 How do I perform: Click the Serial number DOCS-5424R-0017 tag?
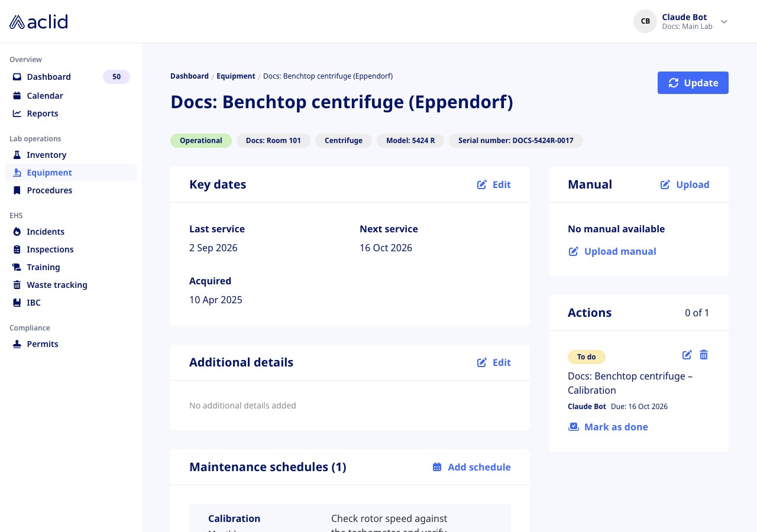(516, 141)
